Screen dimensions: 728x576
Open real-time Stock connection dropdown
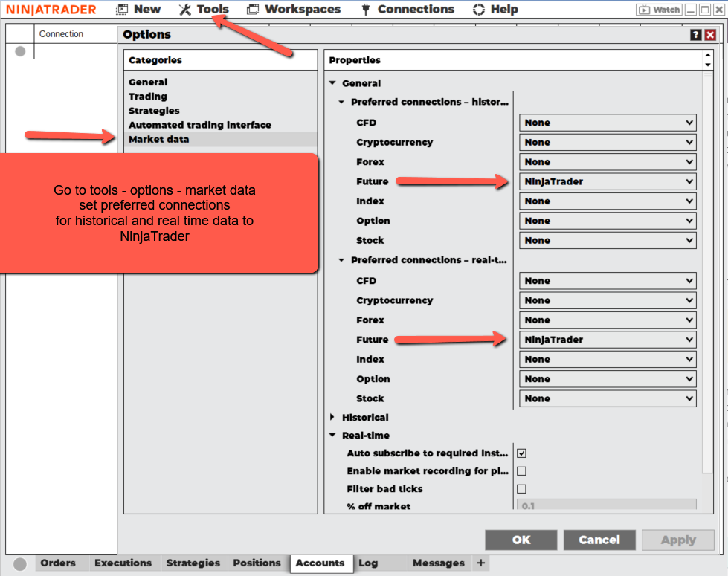[608, 398]
